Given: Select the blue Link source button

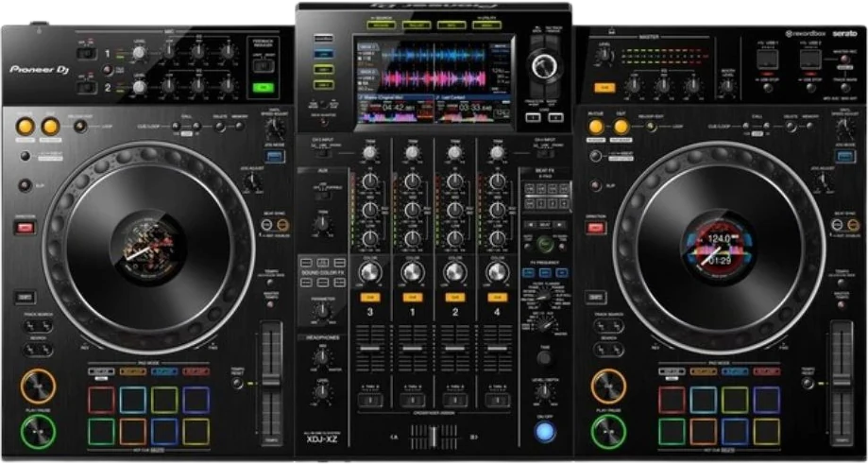Looking at the screenshot, I should click(x=324, y=54).
